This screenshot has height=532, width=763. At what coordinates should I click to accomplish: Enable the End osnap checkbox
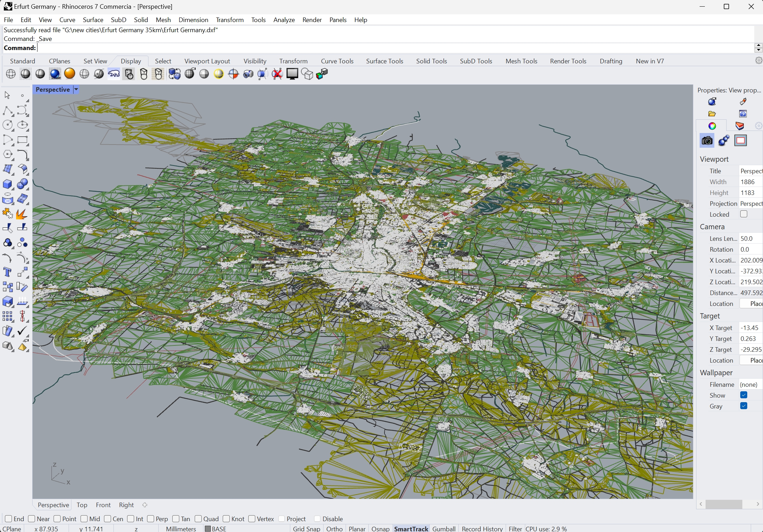click(9, 519)
